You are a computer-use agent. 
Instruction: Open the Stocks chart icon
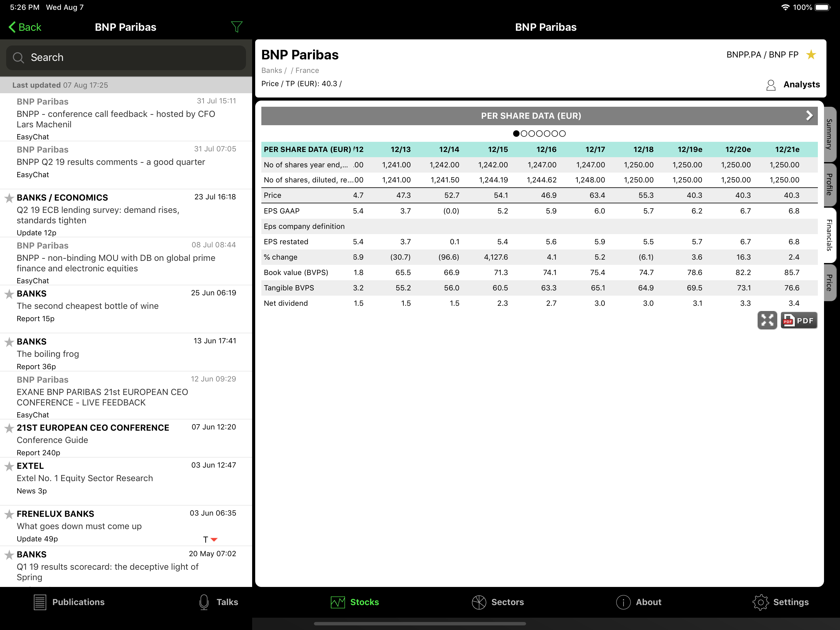pyautogui.click(x=338, y=602)
